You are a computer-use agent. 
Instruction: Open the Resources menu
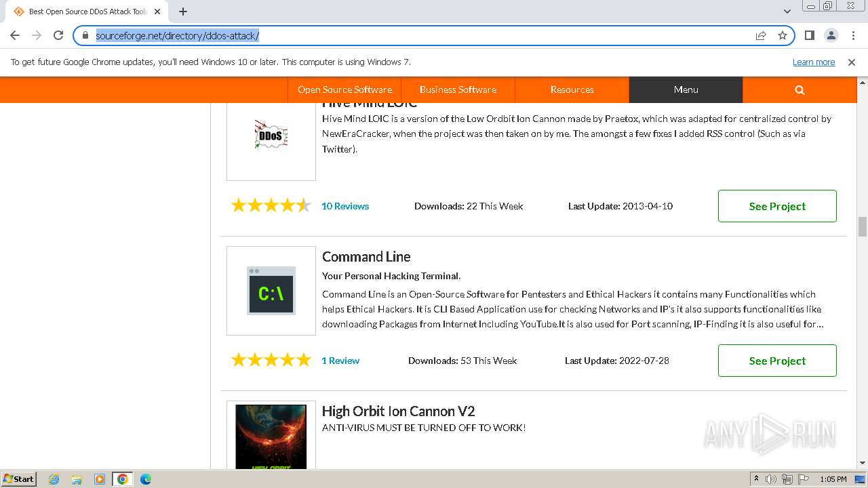572,89
